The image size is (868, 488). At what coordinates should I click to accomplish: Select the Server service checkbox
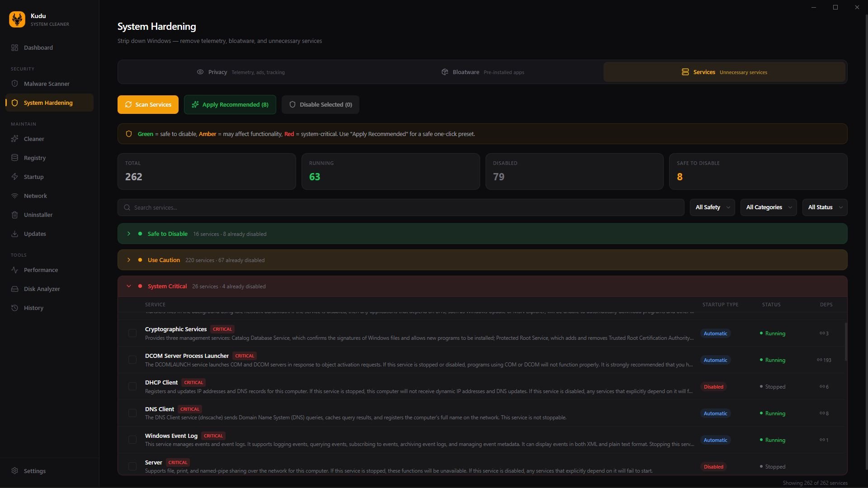132,467
